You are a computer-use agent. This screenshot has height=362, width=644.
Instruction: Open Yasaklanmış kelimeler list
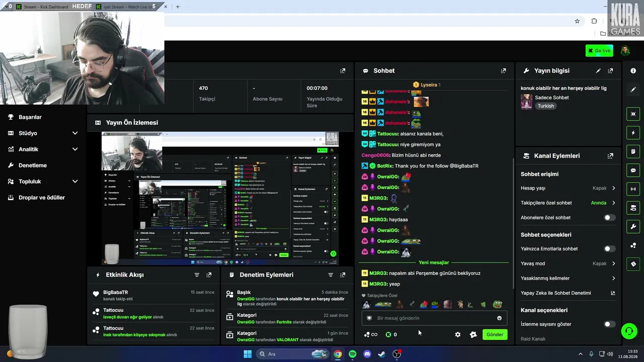568,278
